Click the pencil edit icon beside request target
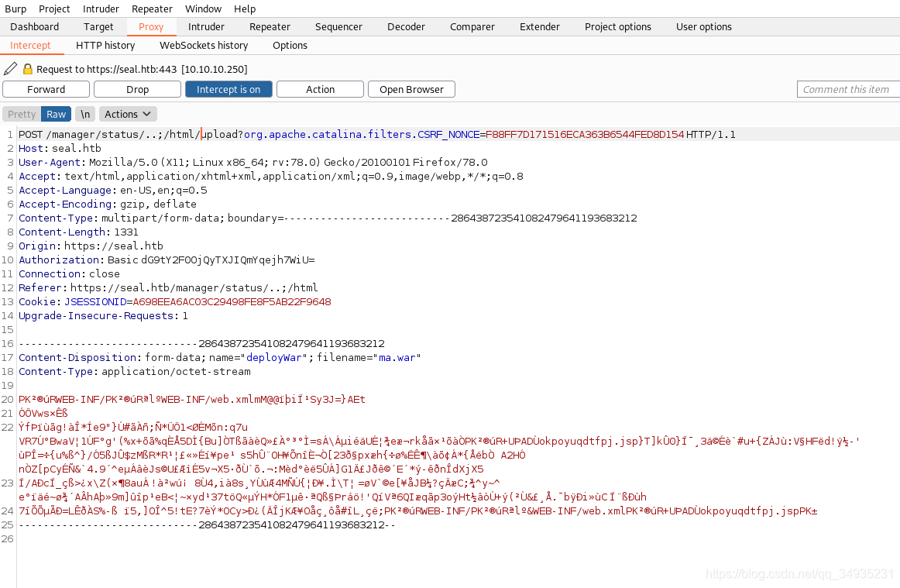 pos(10,69)
